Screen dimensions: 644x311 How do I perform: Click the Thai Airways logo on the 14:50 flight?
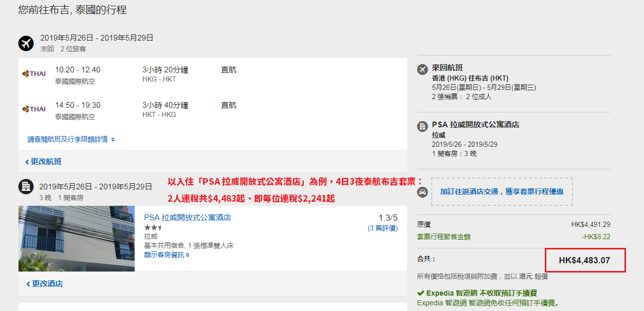[x=34, y=109]
